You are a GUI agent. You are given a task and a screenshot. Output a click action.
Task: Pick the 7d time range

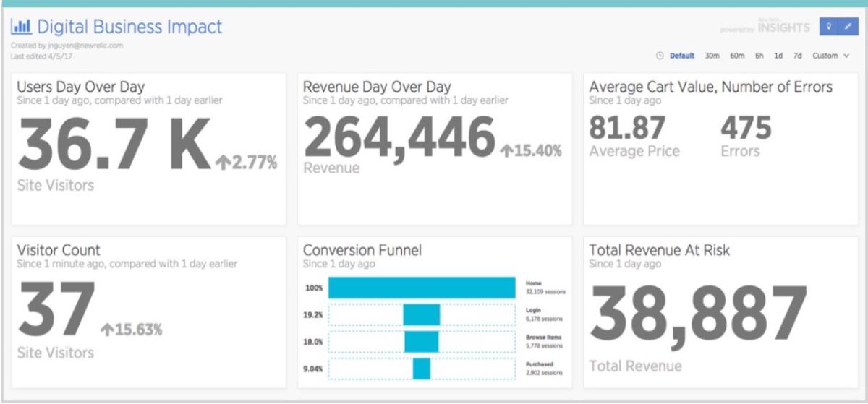click(x=797, y=56)
